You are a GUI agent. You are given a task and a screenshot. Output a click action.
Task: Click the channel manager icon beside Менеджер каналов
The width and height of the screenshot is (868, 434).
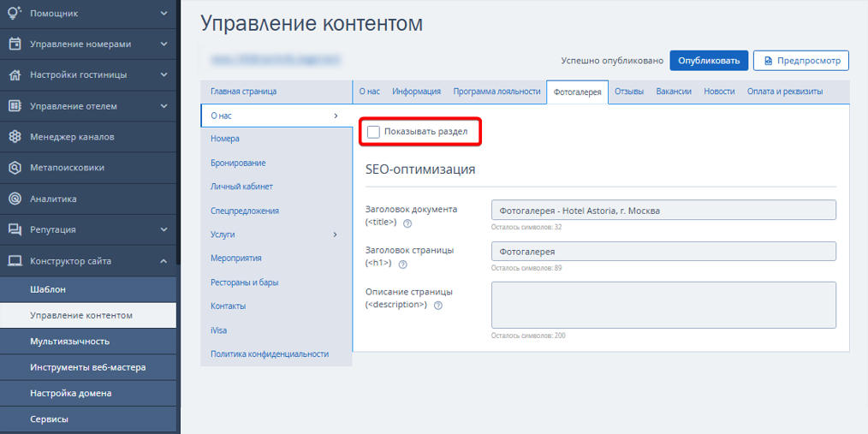tap(15, 137)
